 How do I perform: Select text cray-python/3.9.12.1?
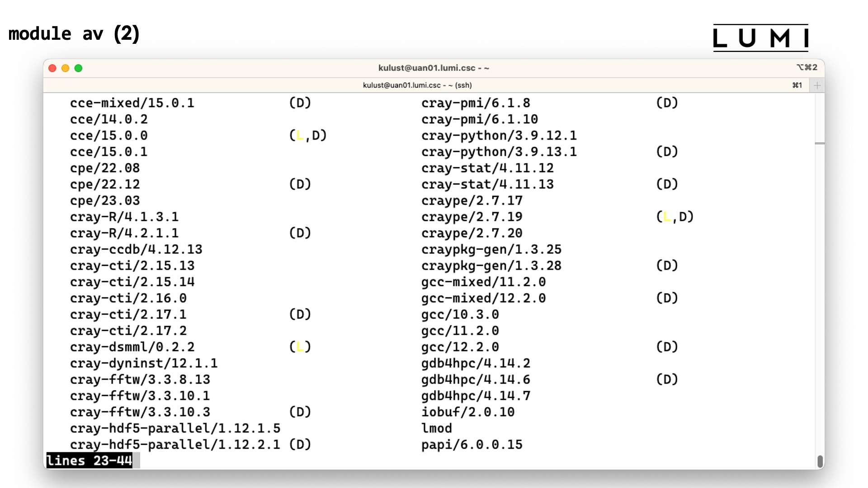pos(499,136)
